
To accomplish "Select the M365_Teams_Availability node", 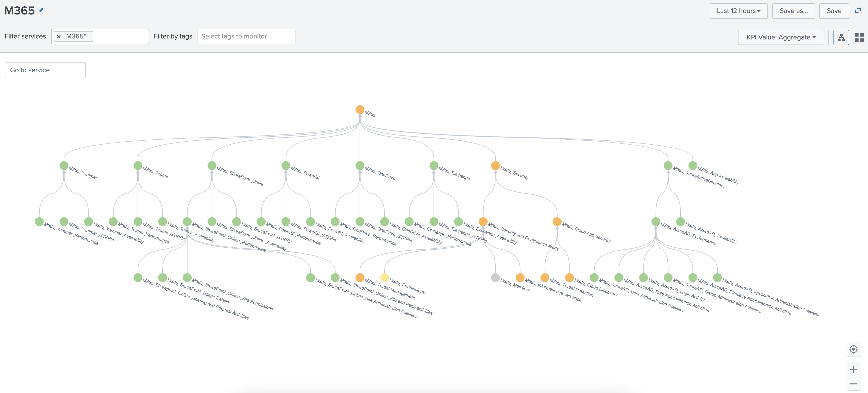I will coord(163,222).
